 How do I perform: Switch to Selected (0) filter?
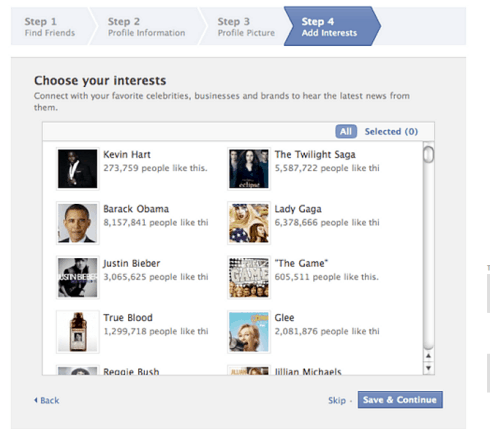(x=391, y=131)
